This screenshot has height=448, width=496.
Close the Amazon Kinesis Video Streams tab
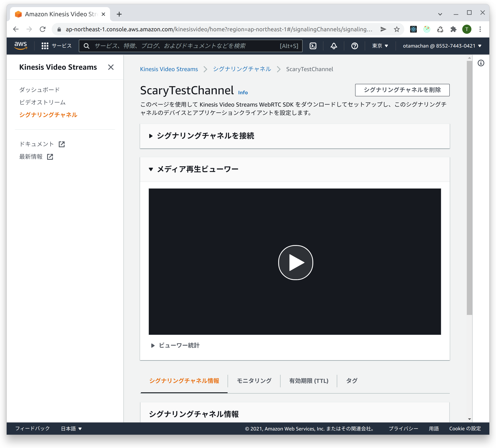[104, 14]
